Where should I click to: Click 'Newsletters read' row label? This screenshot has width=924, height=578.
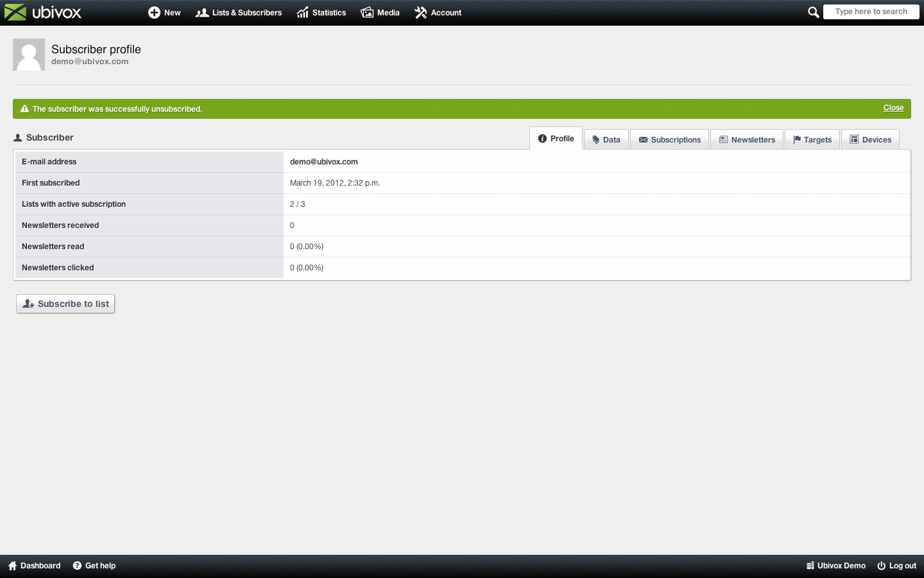(x=53, y=247)
